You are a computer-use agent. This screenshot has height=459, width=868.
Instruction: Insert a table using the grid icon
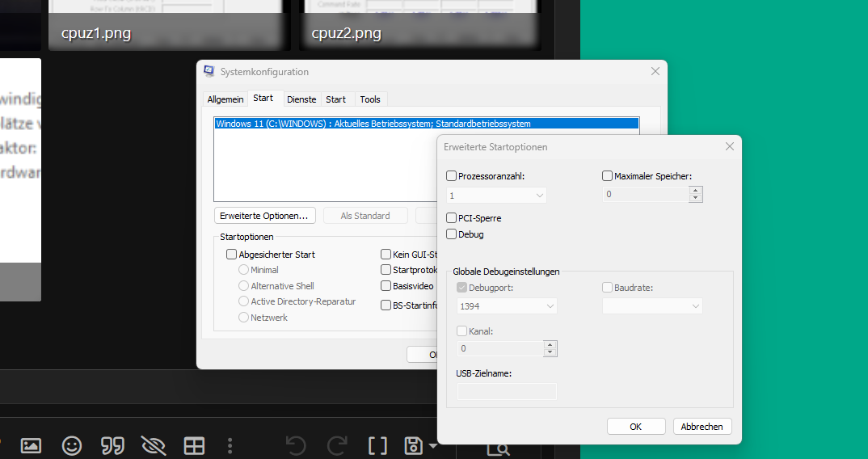(194, 446)
